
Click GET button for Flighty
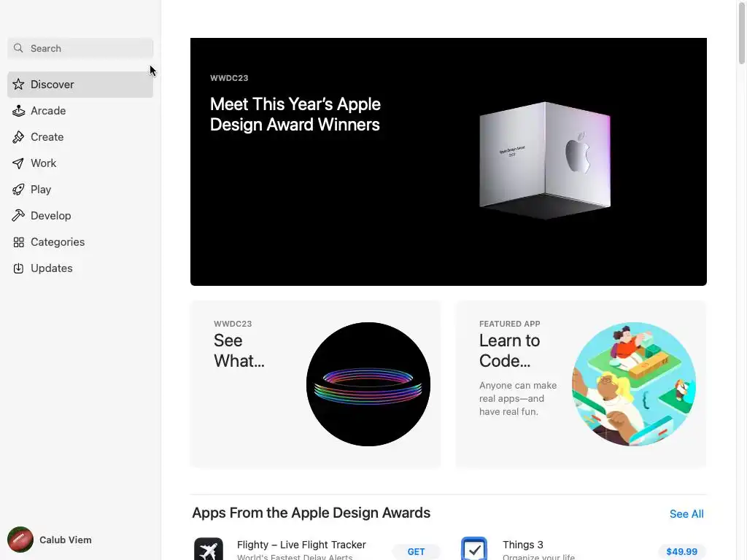(x=416, y=551)
